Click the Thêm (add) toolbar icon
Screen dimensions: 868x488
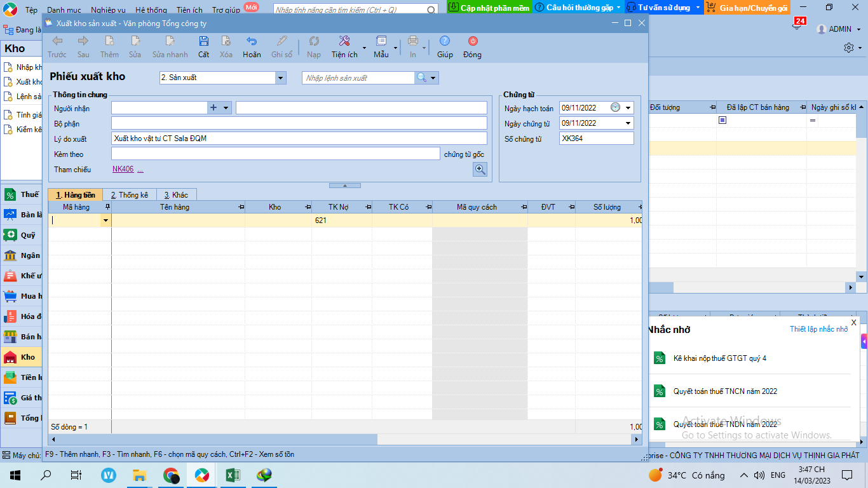point(109,41)
